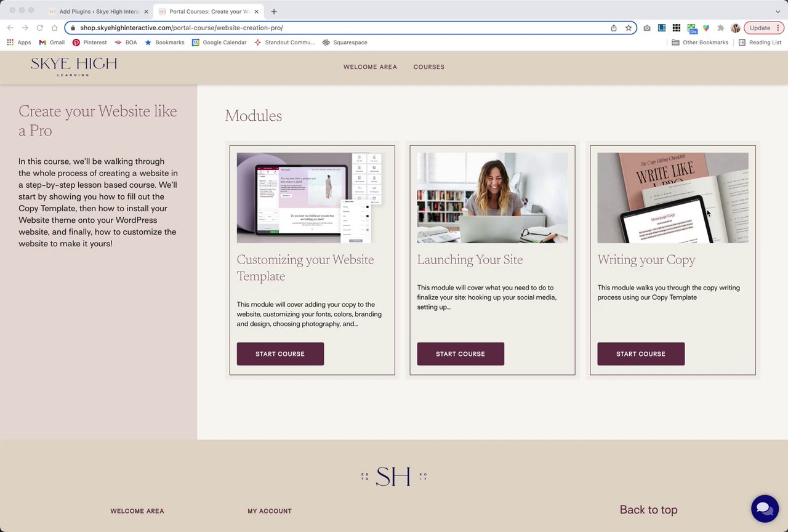The height and width of the screenshot is (532, 788).
Task: Bookmark this page with the star icon
Action: [629, 28]
